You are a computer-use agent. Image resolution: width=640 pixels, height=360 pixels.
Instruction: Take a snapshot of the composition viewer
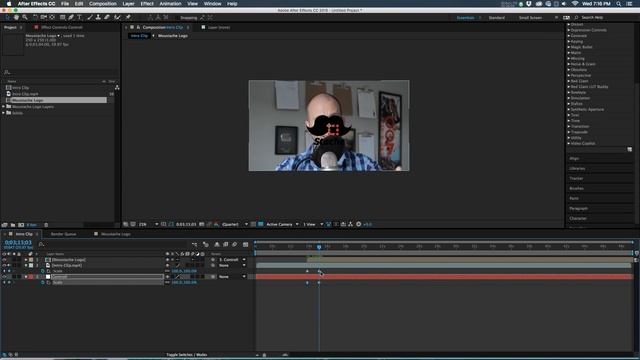[x=202, y=224]
